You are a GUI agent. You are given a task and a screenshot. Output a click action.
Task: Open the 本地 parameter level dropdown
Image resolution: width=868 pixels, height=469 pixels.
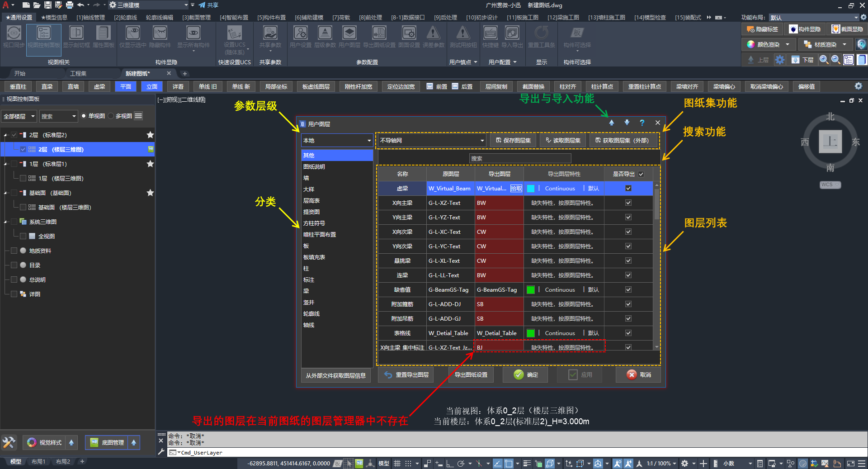point(337,141)
